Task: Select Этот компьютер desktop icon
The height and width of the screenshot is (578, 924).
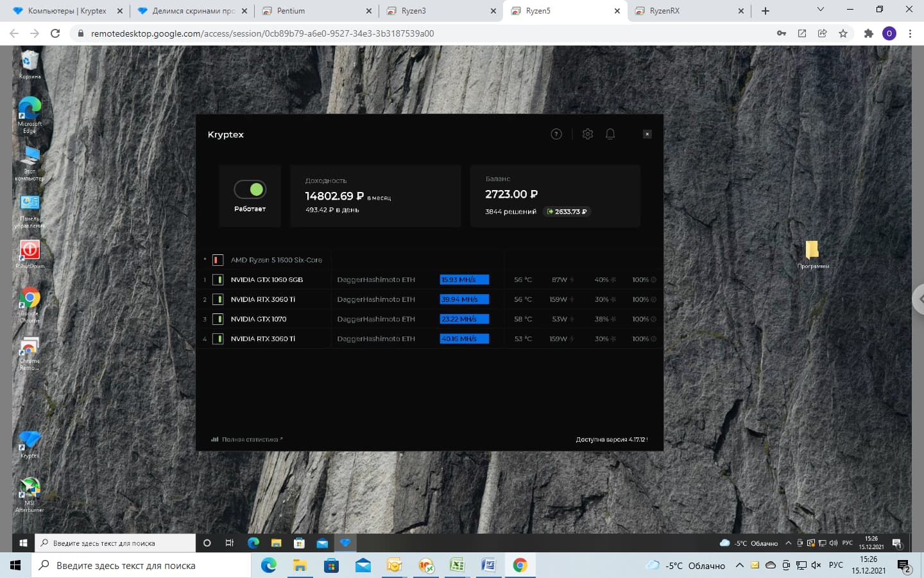Action: pos(30,163)
